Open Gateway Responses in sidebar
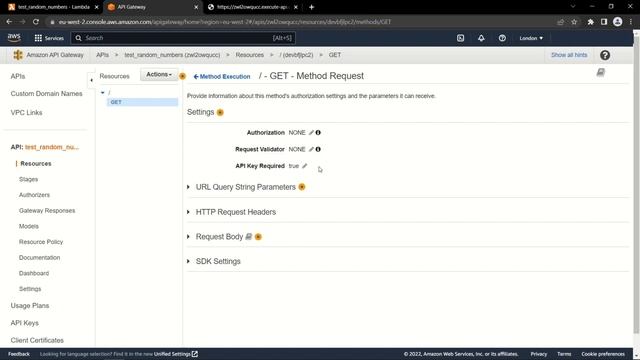This screenshot has height=360, width=640. point(47,211)
